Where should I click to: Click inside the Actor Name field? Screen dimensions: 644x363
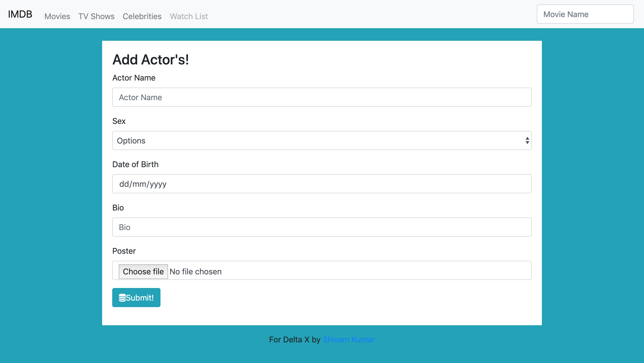click(x=322, y=97)
